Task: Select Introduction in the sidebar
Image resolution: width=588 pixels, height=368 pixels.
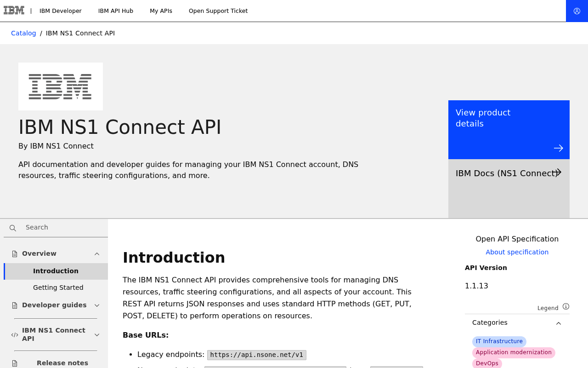Action: coord(56,271)
